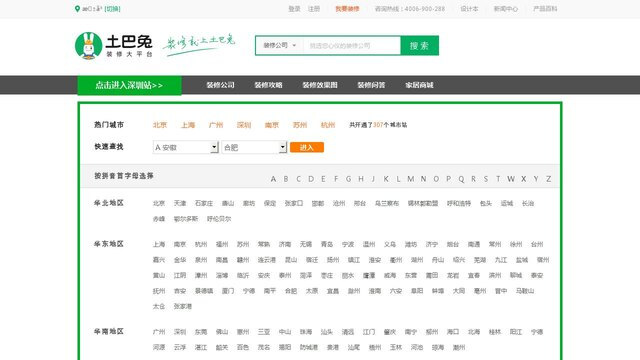Open 新闻中心 in the top bar

pos(506,9)
